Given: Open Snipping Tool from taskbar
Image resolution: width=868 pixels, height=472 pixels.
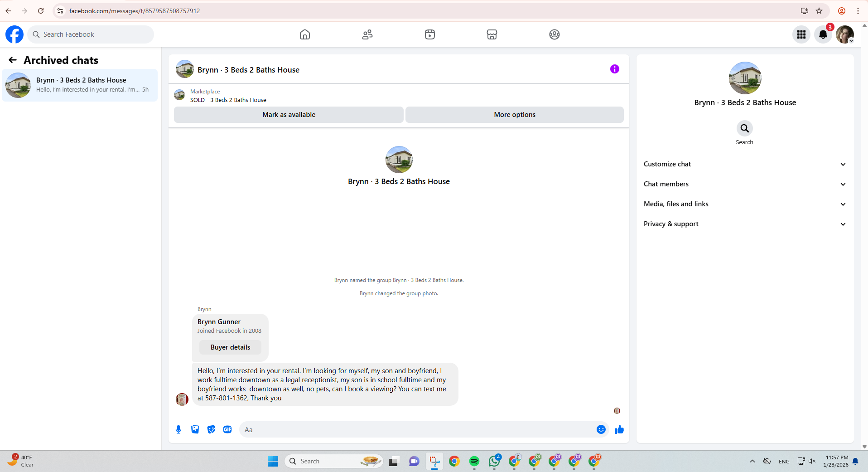Looking at the screenshot, I should click(x=434, y=461).
